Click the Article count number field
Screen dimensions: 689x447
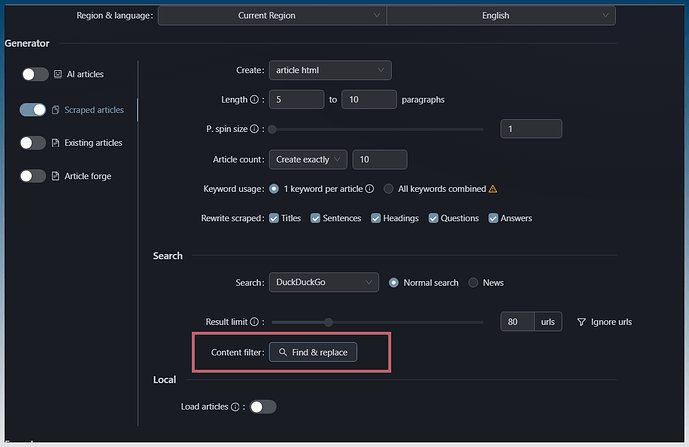coord(379,160)
